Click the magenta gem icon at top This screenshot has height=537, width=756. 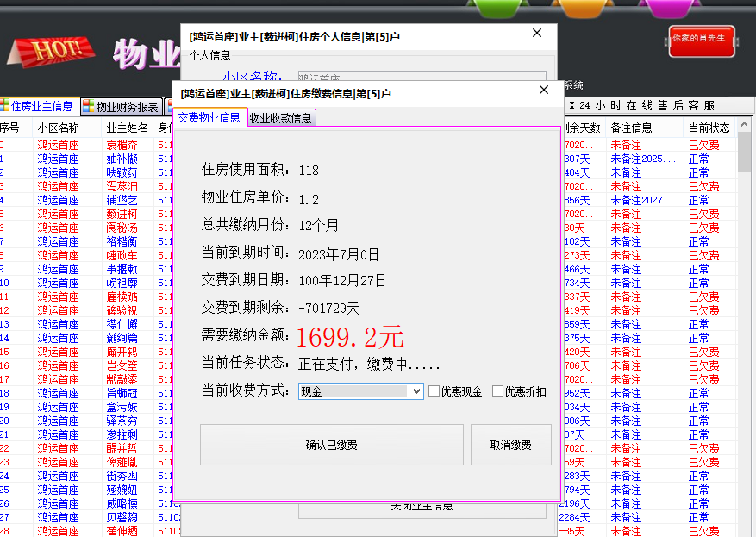670,9
